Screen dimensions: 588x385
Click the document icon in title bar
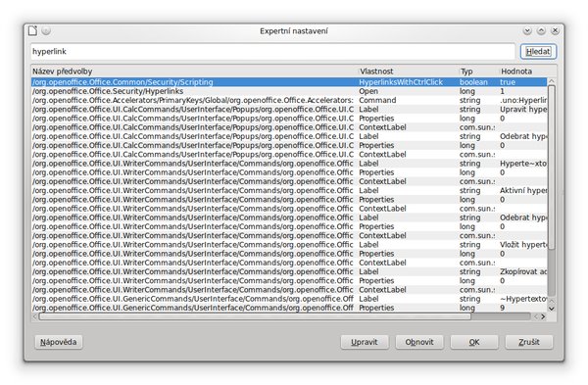pyautogui.click(x=33, y=30)
